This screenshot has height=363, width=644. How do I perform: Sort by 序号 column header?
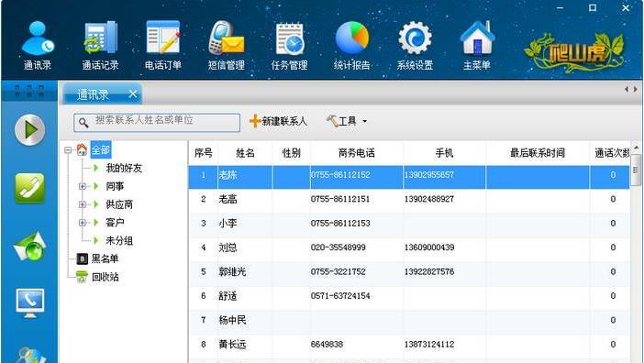tap(204, 153)
